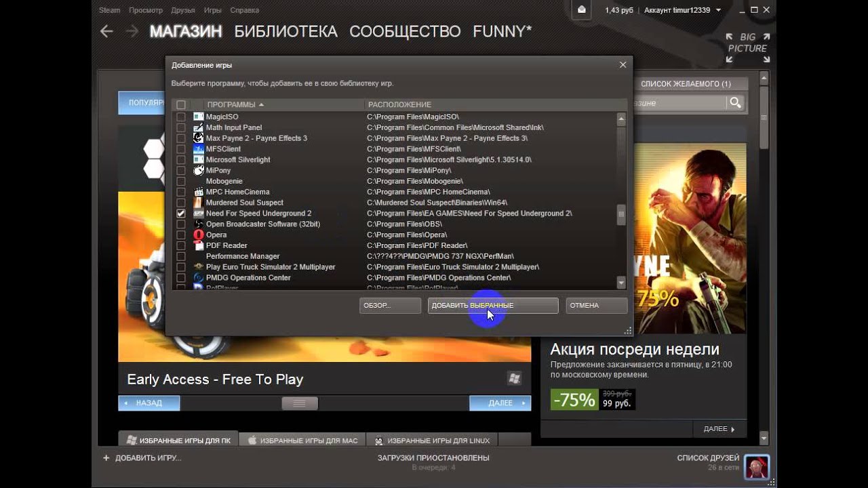
Task: Check the Max Payne 2 checkbox
Action: point(181,138)
